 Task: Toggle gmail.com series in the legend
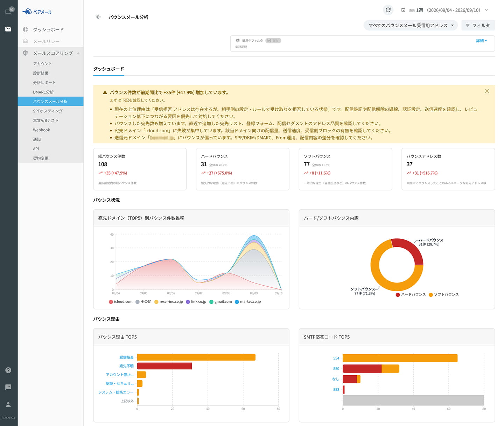(x=220, y=302)
